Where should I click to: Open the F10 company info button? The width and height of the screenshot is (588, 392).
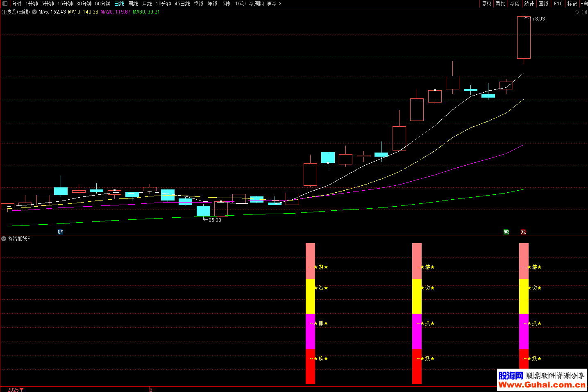(x=558, y=4)
